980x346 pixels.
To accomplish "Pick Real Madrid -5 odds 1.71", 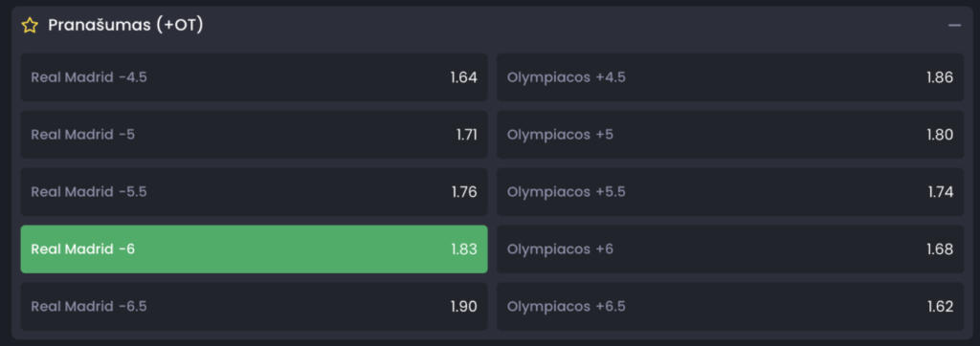I will pyautogui.click(x=254, y=135).
